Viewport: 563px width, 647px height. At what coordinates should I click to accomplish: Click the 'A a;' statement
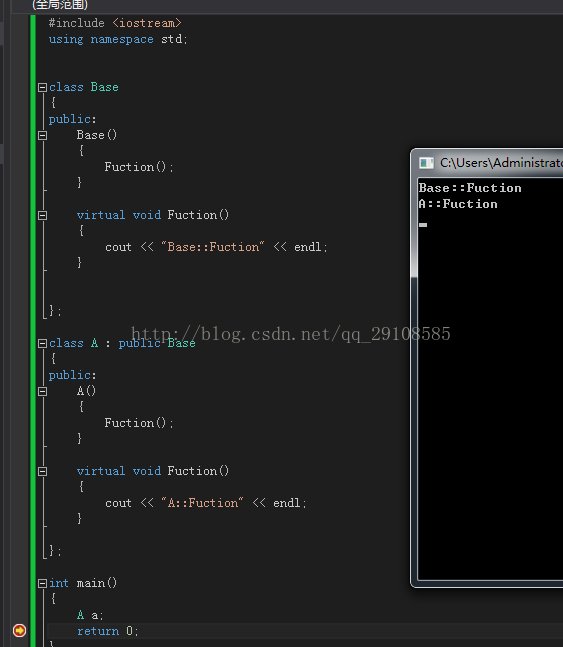[90, 615]
